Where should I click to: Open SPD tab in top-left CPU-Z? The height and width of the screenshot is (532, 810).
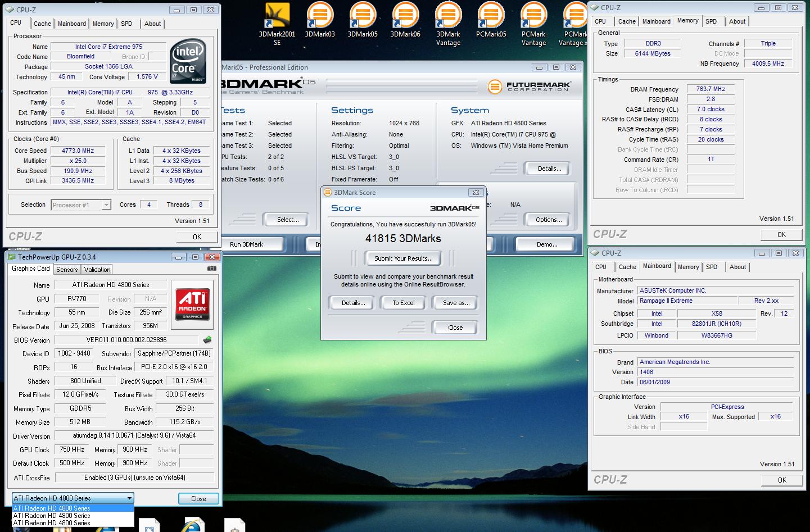(x=126, y=24)
